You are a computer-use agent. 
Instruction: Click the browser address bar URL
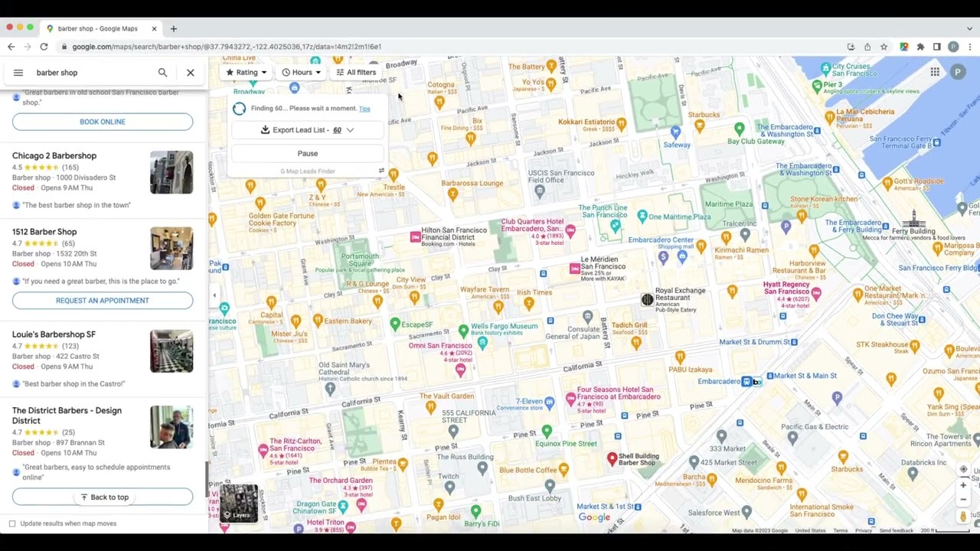click(227, 47)
